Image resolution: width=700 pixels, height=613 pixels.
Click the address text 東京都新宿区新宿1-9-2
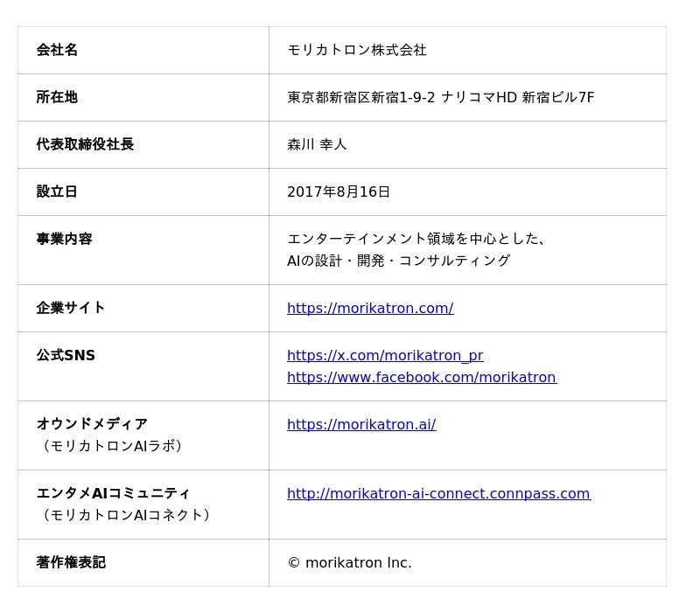(360, 97)
